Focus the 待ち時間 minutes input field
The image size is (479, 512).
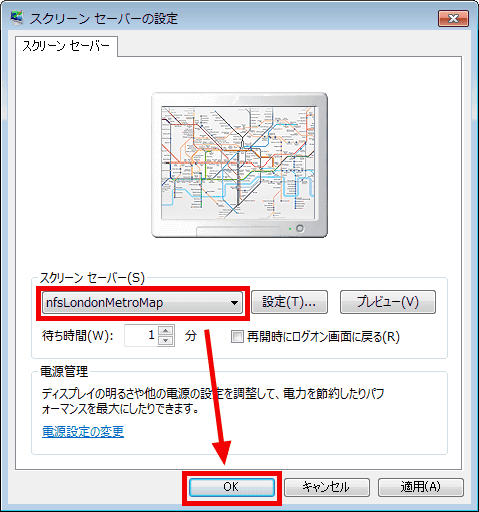pyautogui.click(x=141, y=335)
